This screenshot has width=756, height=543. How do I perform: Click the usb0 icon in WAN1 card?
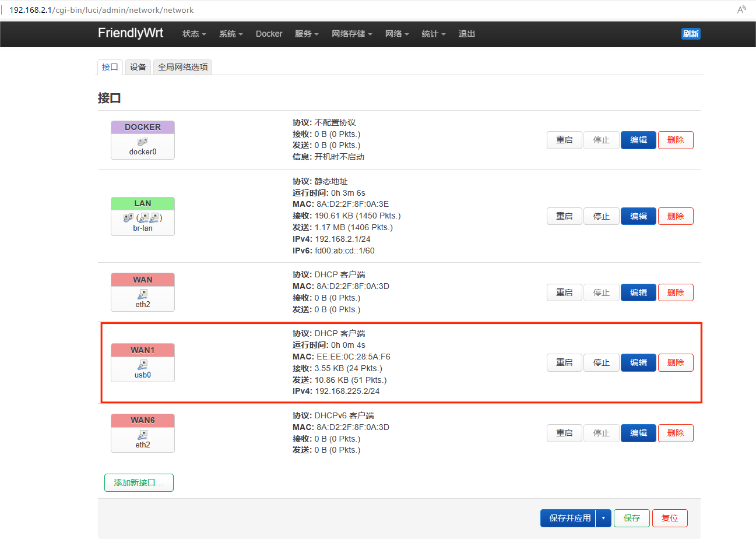pos(143,365)
